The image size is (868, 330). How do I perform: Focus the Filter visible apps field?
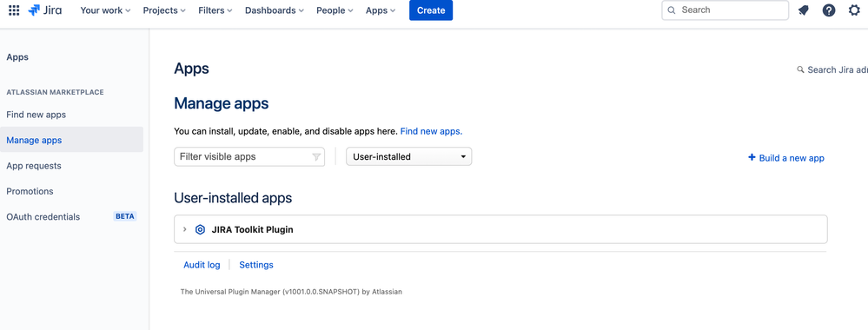point(249,156)
